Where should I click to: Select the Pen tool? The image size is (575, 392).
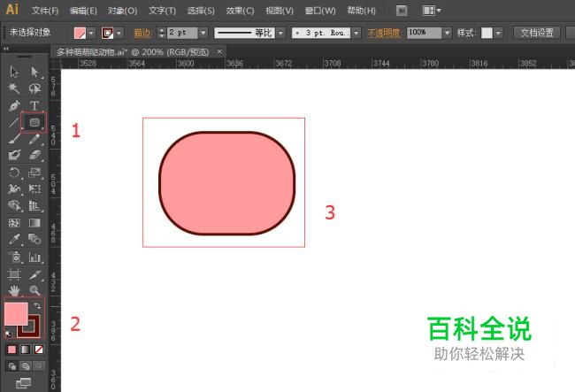pos(14,105)
